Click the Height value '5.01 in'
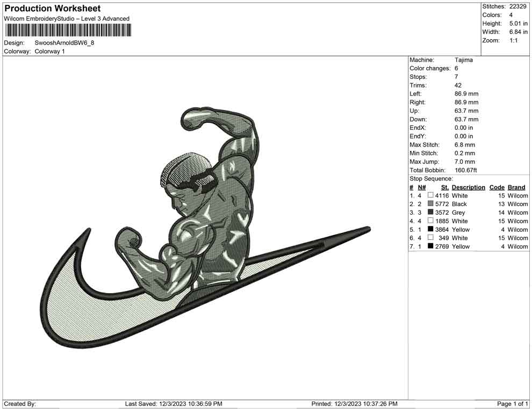This screenshot has width=532, height=409. coord(519,24)
